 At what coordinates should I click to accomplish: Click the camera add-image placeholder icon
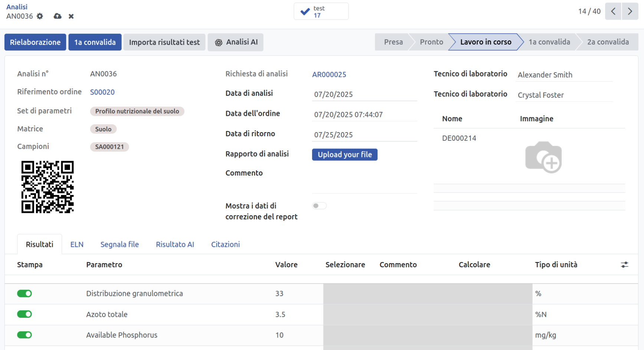click(543, 157)
